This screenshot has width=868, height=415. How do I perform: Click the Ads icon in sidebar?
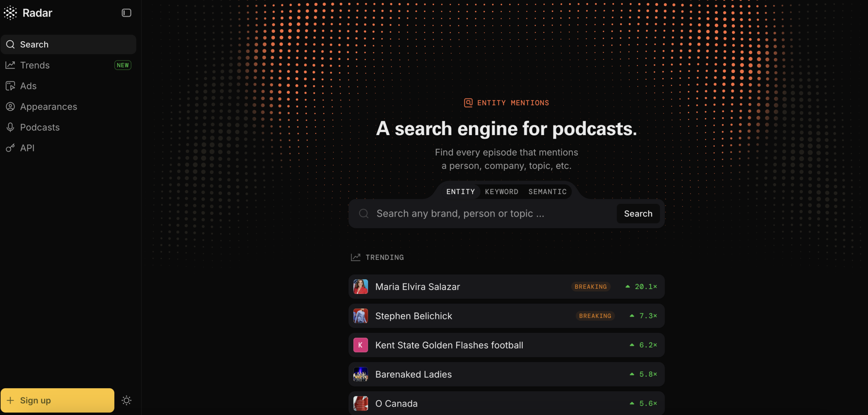(x=11, y=86)
